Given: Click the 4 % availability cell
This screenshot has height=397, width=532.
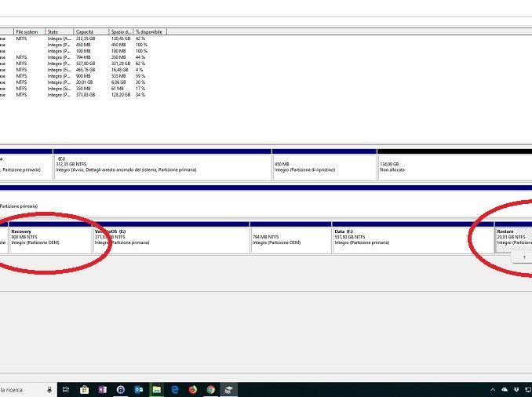Looking at the screenshot, I should click(x=139, y=70).
